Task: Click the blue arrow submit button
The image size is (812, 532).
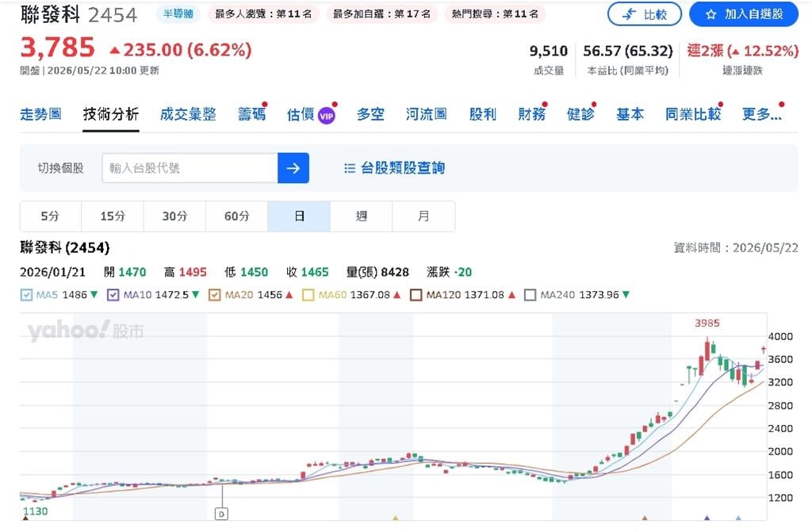Action: [x=293, y=168]
